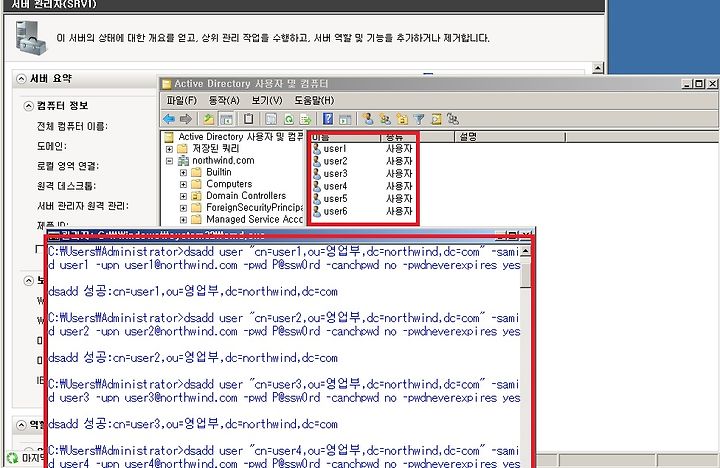Viewport: 720px width, 468px height.
Task: Collapse the northwind.com tree node
Action: pos(169,161)
